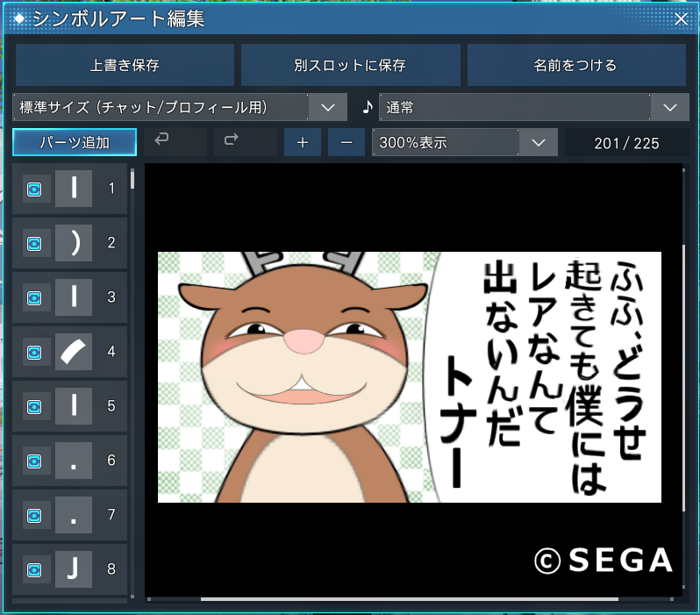Toggle visibility eye of layer 6
700x615 pixels.
pyautogui.click(x=34, y=461)
